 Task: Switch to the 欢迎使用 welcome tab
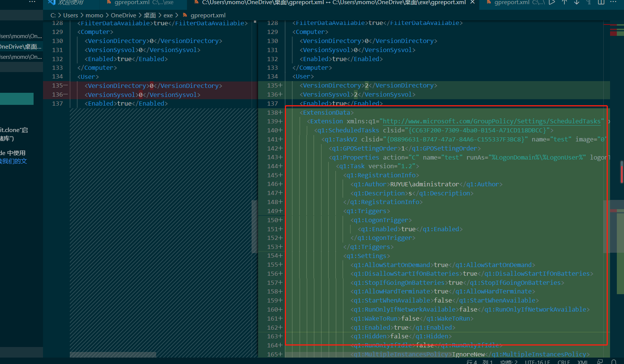(x=71, y=2)
